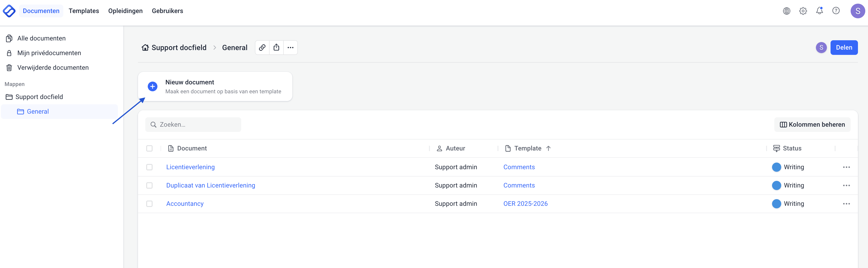The image size is (868, 268).
Task: Switch to the Templates tab
Action: click(x=84, y=11)
